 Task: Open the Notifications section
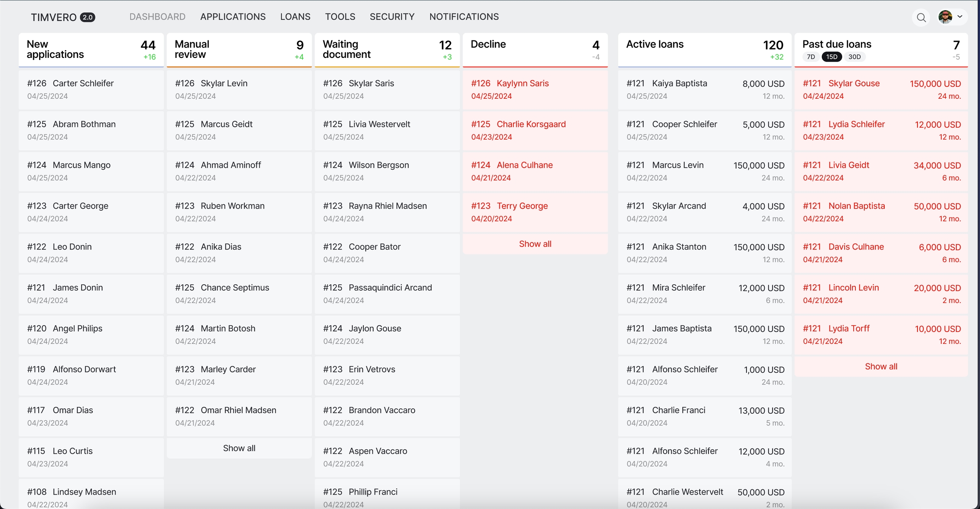464,17
